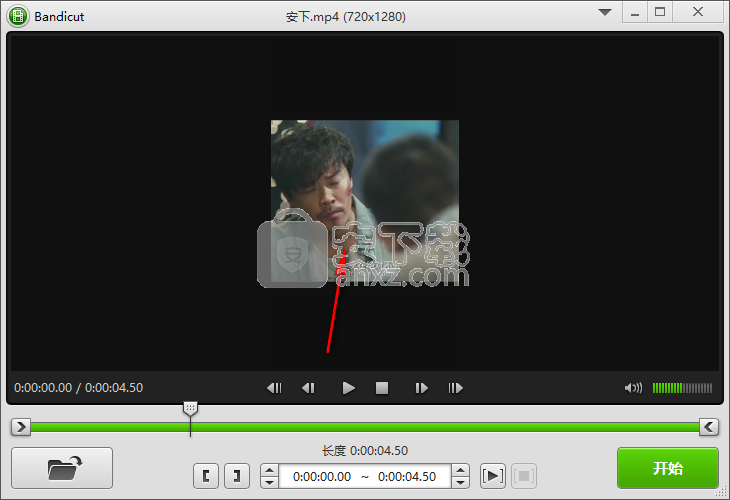Play the selected segment
The height and width of the screenshot is (500, 730).
coord(492,476)
